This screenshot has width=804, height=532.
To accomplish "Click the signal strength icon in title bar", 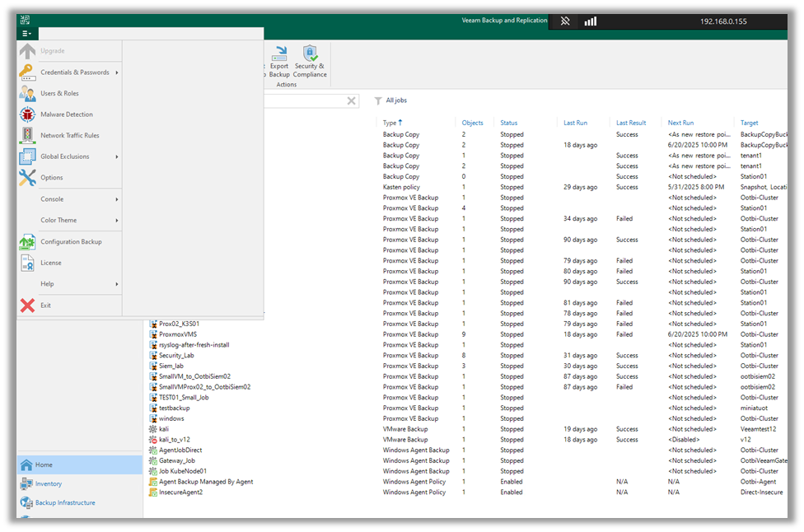I will click(x=590, y=21).
